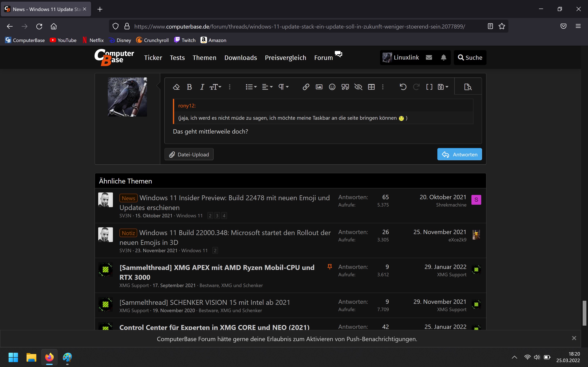Open the smiley emoji picker
The height and width of the screenshot is (367, 588).
tap(332, 87)
